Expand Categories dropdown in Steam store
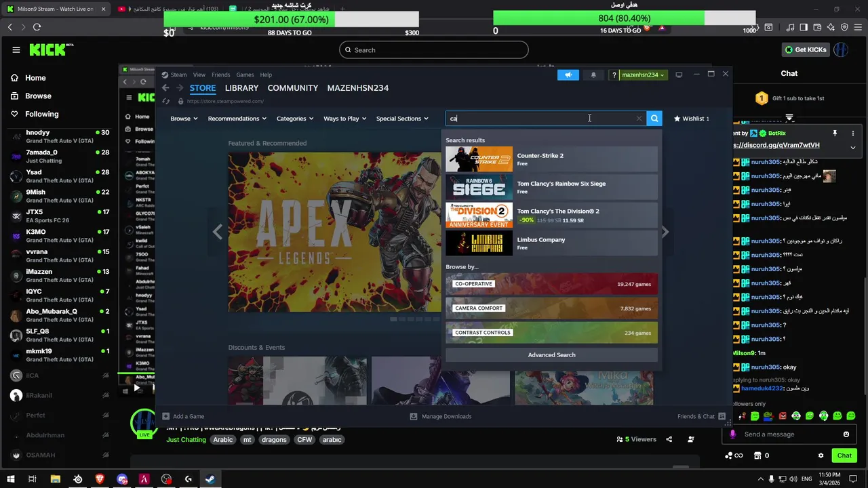The image size is (868, 488). pyautogui.click(x=295, y=119)
